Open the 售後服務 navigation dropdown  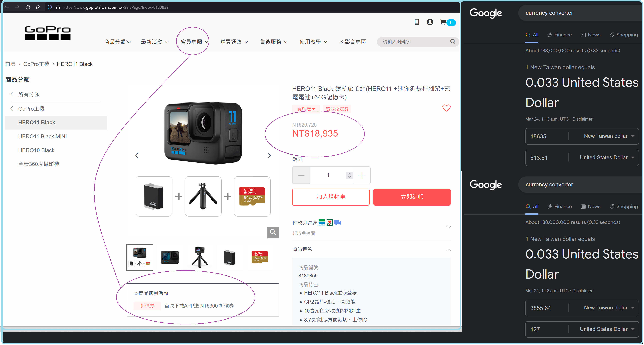tap(274, 42)
